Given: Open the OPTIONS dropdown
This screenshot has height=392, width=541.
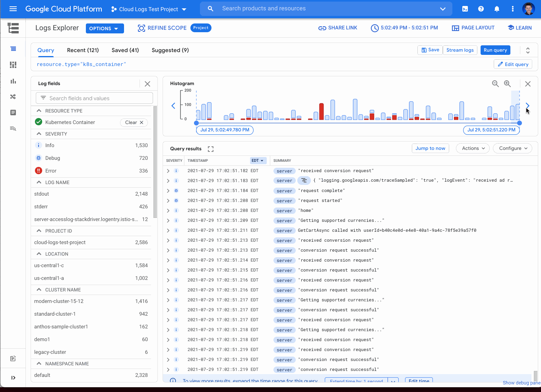Looking at the screenshot, I should point(105,29).
